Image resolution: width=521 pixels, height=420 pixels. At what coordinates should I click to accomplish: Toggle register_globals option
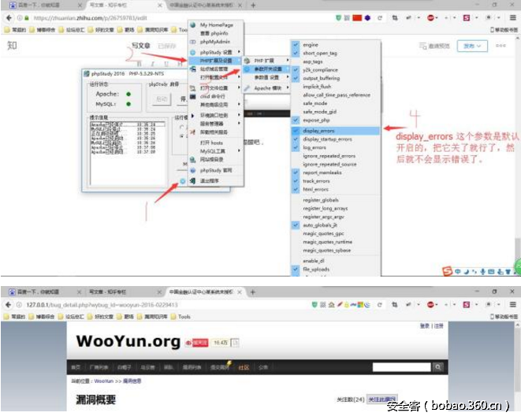336,200
